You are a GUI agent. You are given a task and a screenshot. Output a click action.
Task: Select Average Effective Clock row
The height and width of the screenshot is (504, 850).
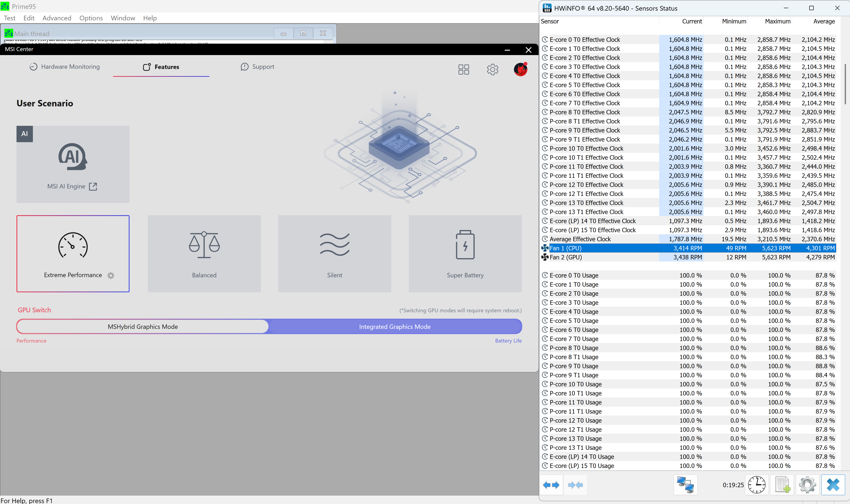pyautogui.click(x=688, y=239)
